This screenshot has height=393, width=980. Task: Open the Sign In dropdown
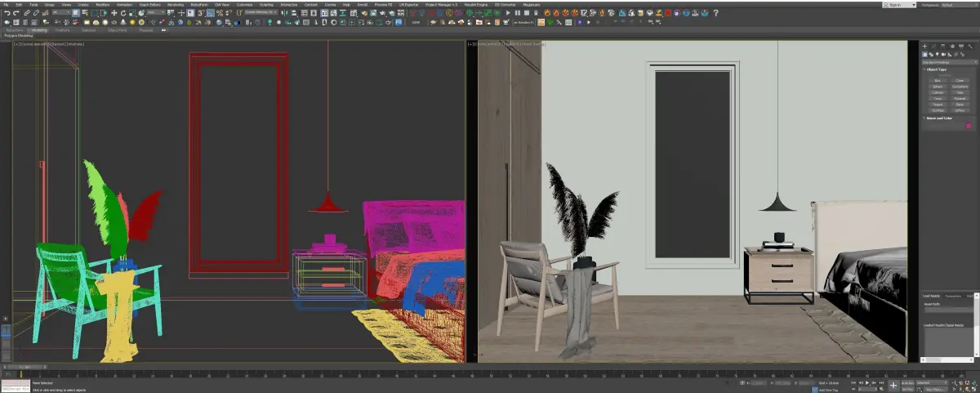pos(899,5)
